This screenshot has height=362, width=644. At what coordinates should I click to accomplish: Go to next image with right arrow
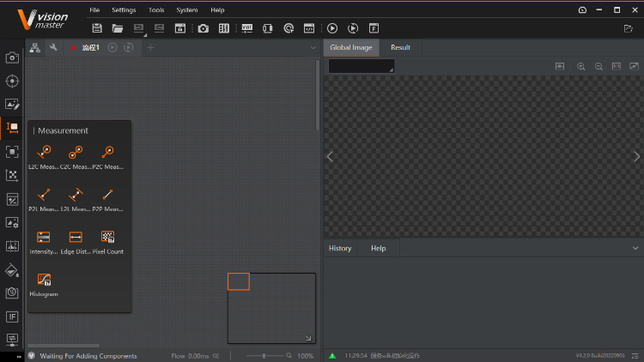click(636, 156)
